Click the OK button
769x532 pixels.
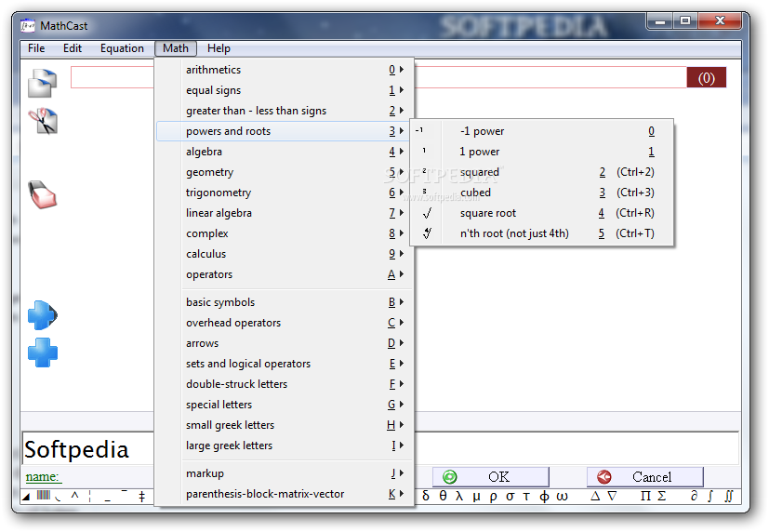tap(490, 476)
